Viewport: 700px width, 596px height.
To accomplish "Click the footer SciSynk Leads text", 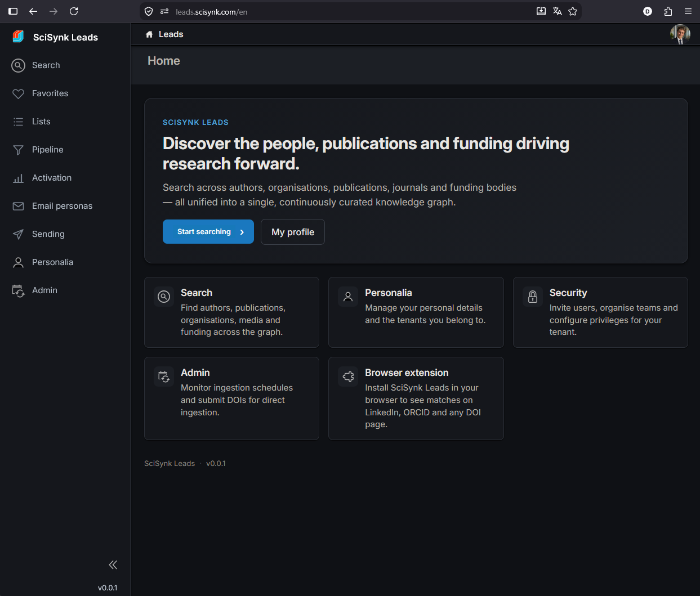I will pos(170,463).
